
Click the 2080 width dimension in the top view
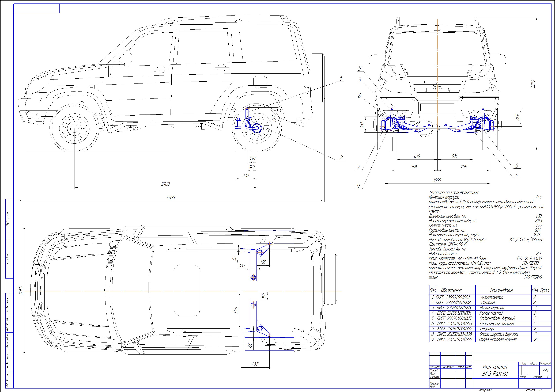(x=21, y=290)
